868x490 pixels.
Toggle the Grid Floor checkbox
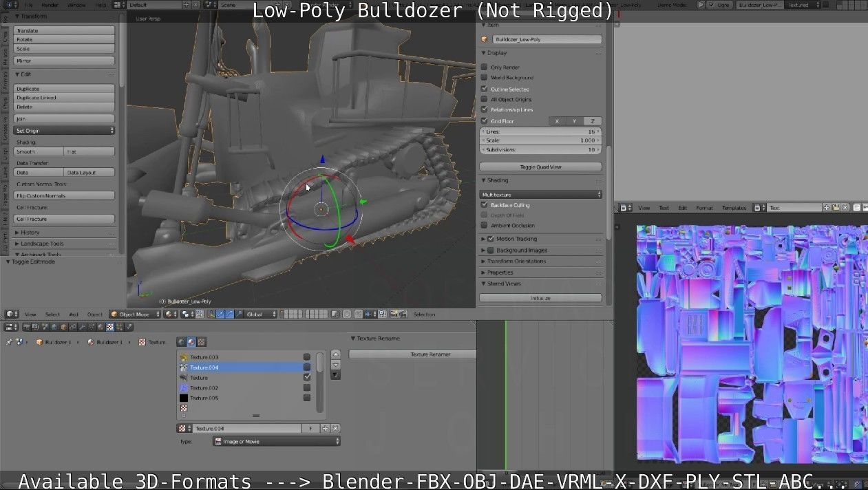[x=485, y=121]
